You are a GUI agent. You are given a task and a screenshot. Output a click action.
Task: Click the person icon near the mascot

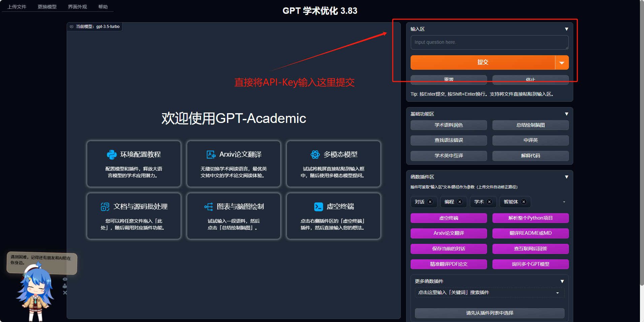(65, 286)
